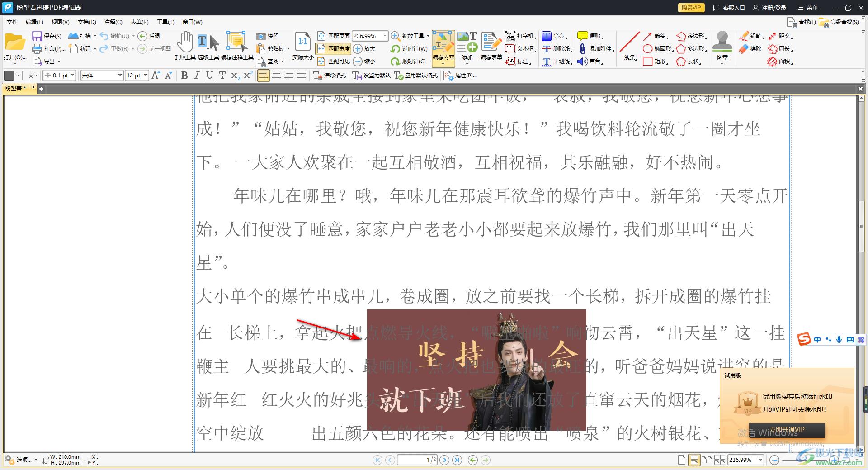The image size is (868, 470).
Task: Toggle Fit Width mode (匹配宽度)
Action: tap(334, 48)
